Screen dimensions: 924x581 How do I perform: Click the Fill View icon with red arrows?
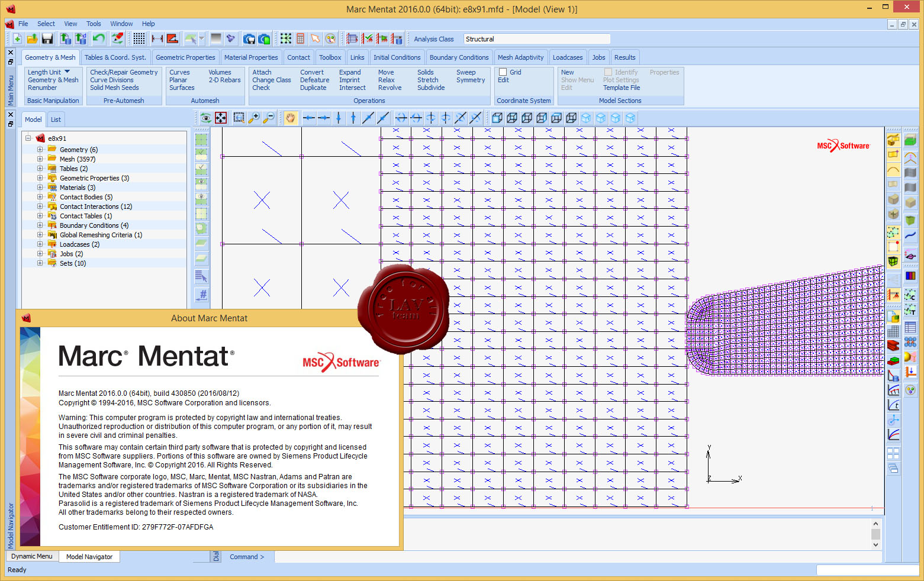[221, 118]
